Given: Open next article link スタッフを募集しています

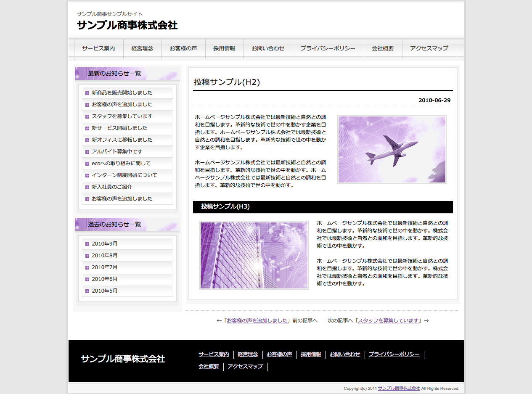Looking at the screenshot, I should point(389,320).
